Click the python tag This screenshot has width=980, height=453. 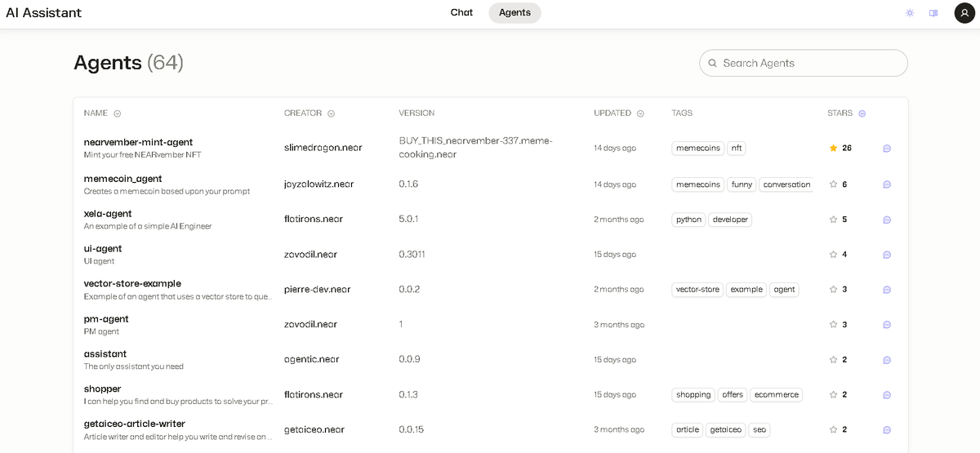pos(688,220)
